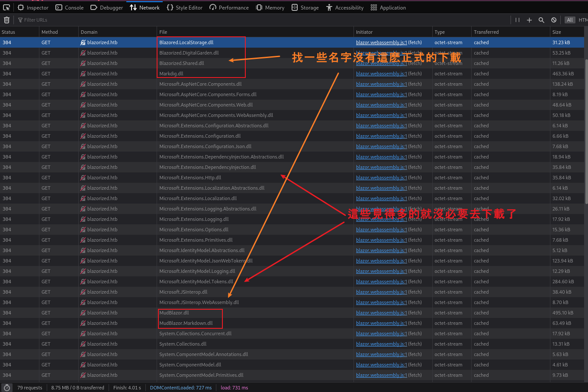Sort by the Type column header
This screenshot has height=392, width=588.
(452, 32)
